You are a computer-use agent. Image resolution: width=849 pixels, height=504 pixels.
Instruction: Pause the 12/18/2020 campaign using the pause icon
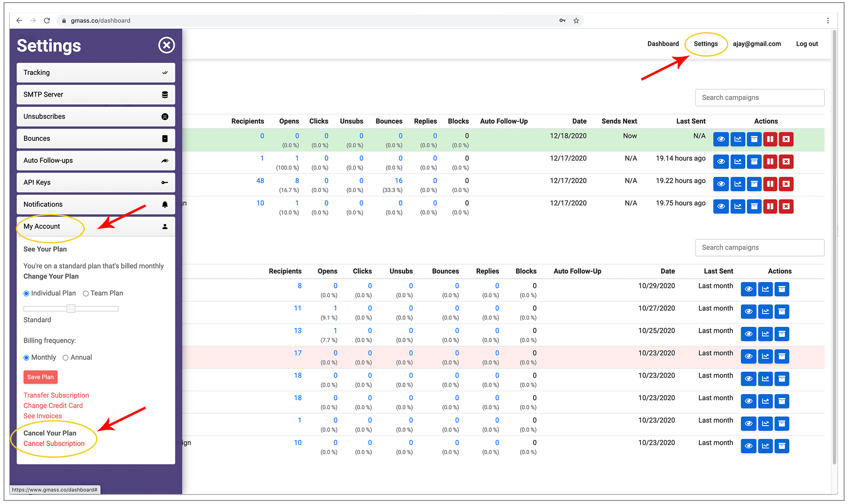770,139
